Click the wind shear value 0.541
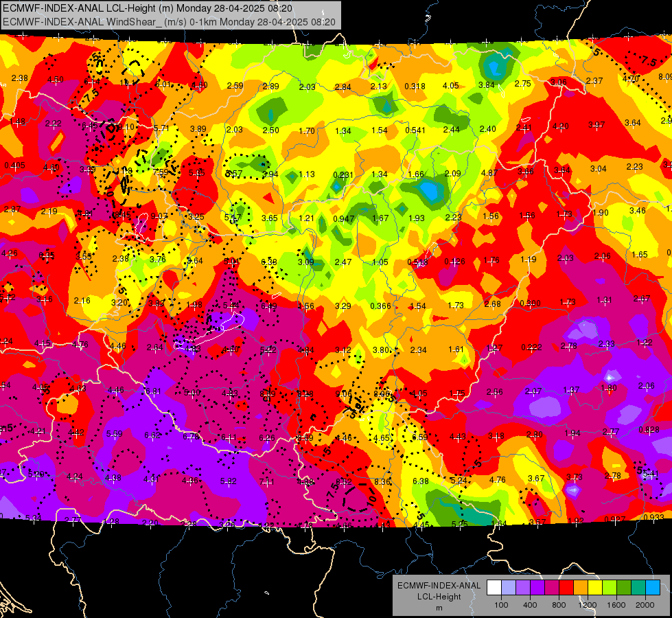Screen dimensions: 672x618 415,130
